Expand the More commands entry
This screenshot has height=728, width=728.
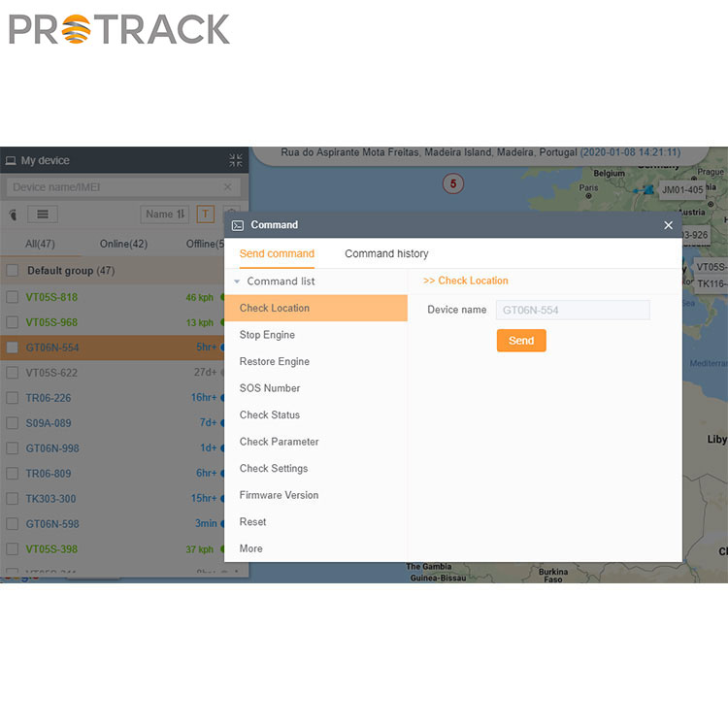coord(250,548)
